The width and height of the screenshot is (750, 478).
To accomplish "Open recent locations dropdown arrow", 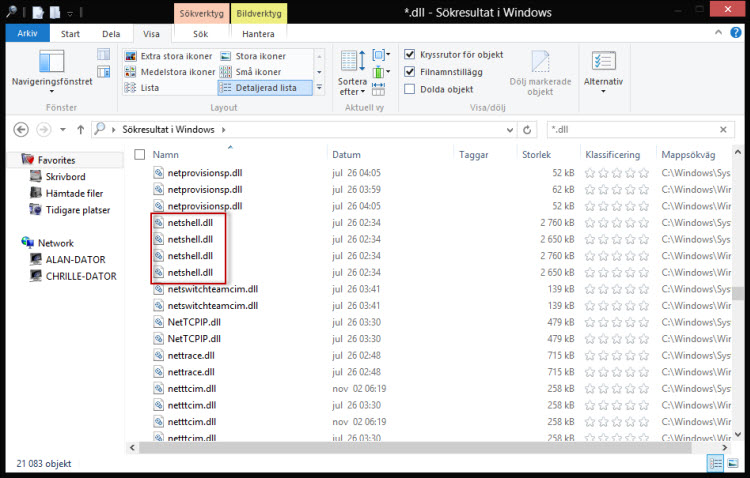I will (63, 130).
